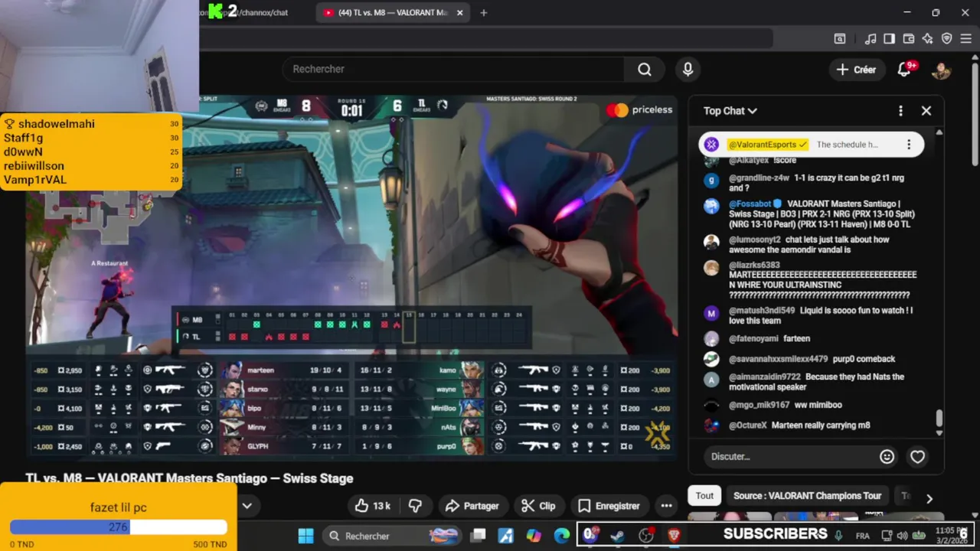Image resolution: width=980 pixels, height=551 pixels.
Task: Click shadowelmahi leaderboard row
Action: tap(90, 124)
